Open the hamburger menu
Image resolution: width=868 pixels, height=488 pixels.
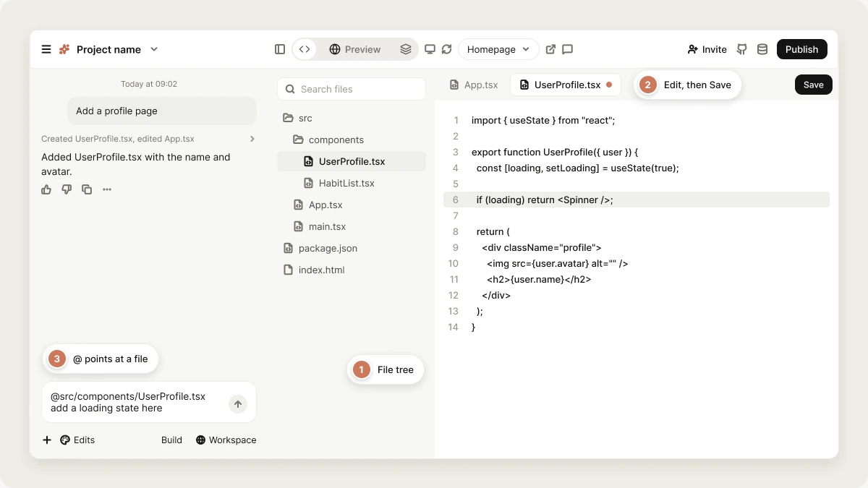click(46, 49)
